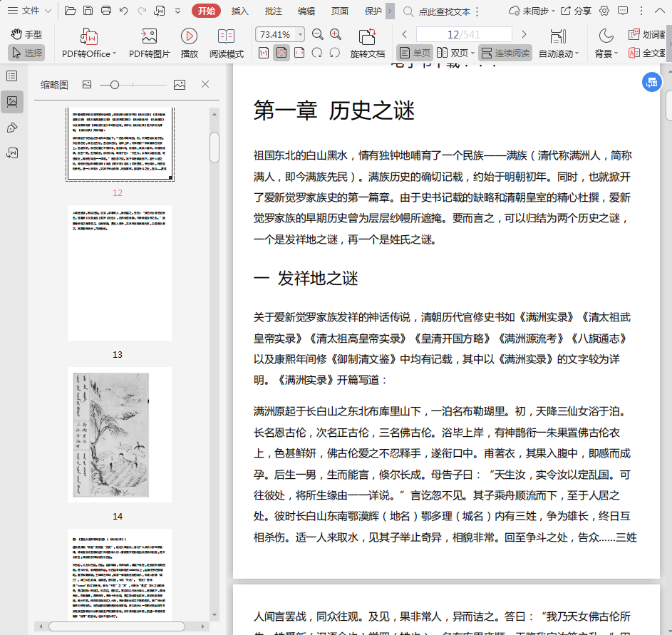The width and height of the screenshot is (672, 635).
Task: Open the bookmark outline panel in sidebar
Action: tap(12, 76)
